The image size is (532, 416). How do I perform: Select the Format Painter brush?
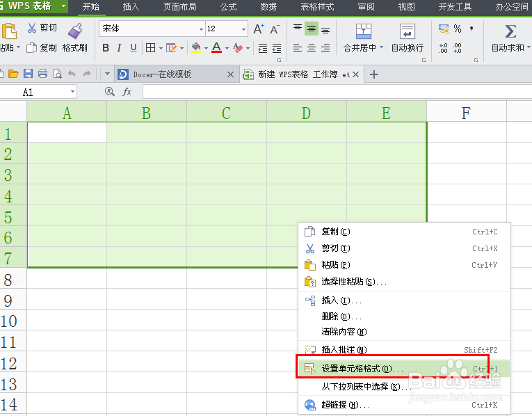(75, 31)
